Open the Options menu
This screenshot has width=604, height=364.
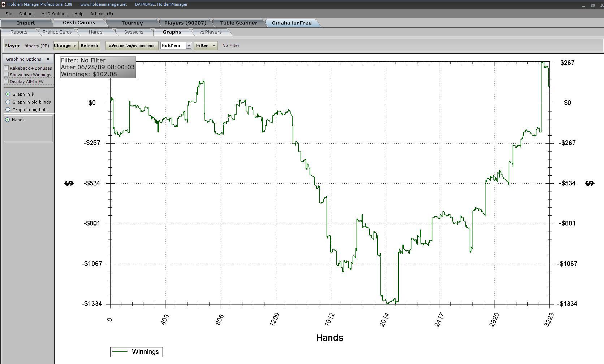click(27, 14)
